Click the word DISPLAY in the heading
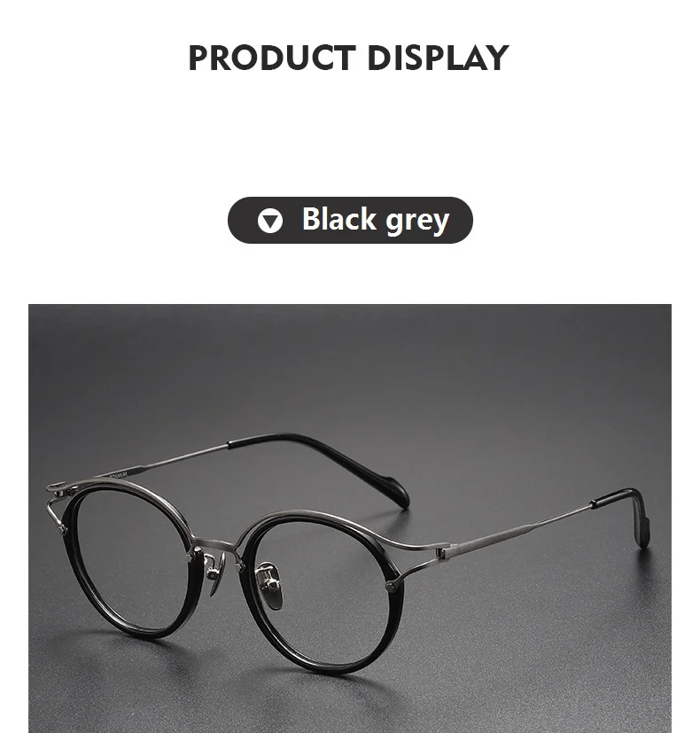Image resolution: width=700 pixels, height=733 pixels. [x=438, y=58]
